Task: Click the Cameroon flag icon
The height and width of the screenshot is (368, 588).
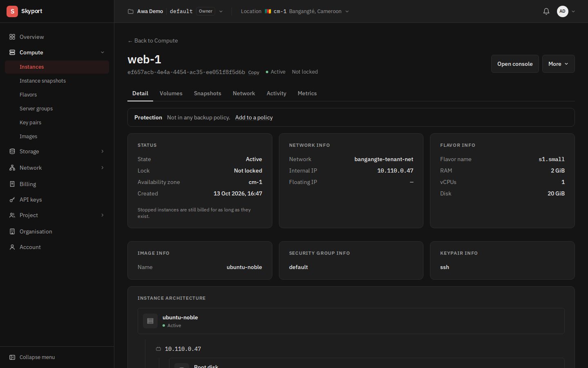Action: (x=268, y=11)
